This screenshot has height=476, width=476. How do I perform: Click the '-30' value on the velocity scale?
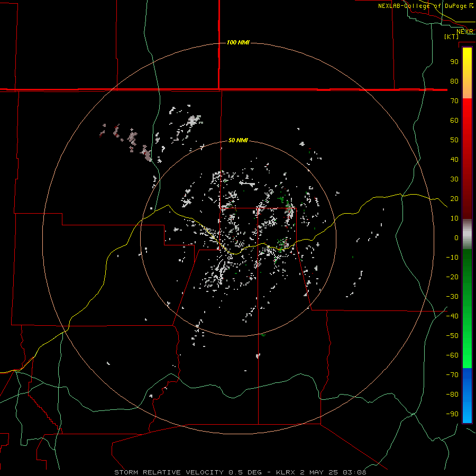coord(452,297)
